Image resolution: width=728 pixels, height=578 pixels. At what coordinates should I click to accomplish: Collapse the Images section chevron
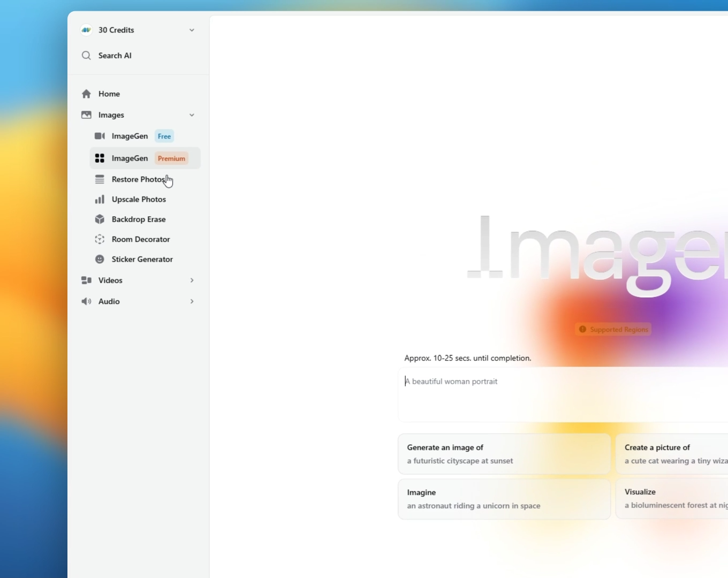[192, 115]
